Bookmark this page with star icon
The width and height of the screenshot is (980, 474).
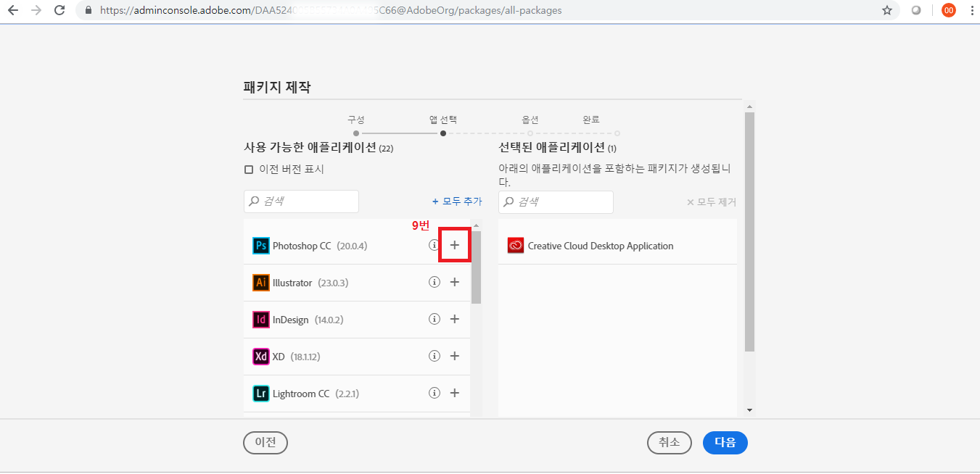(887, 11)
